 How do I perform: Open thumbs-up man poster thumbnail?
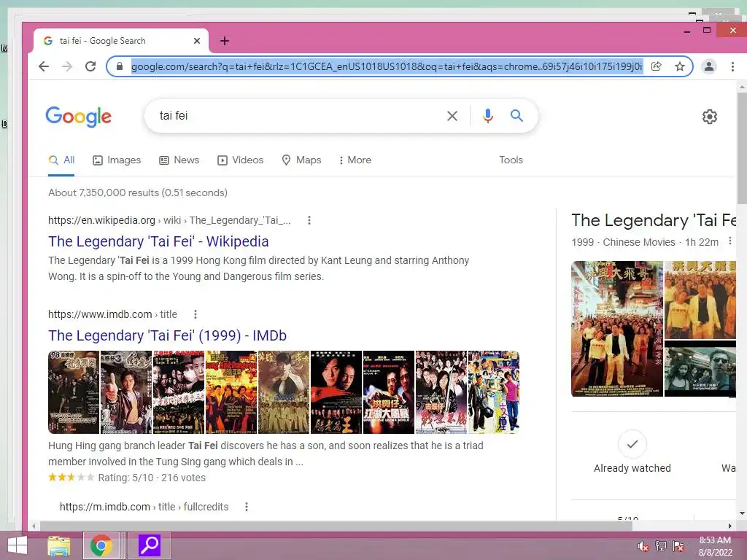pos(126,392)
